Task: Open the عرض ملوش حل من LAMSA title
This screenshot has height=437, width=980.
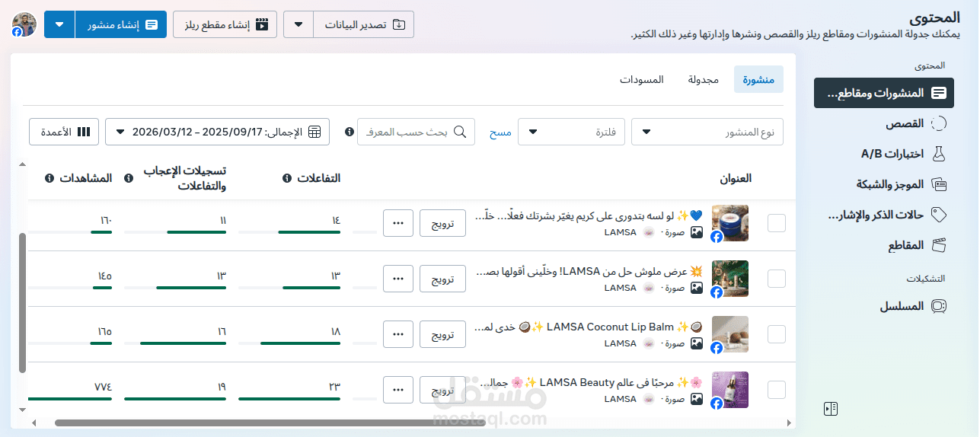Action: 589,271
